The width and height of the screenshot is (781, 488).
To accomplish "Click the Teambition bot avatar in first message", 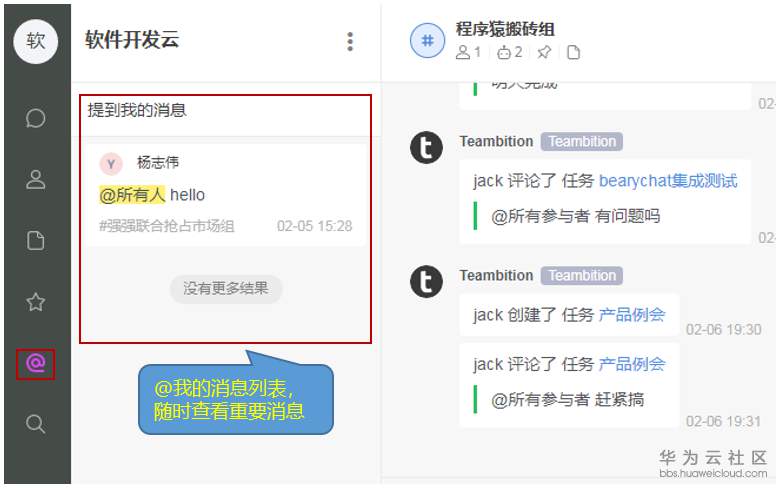I will coord(426,147).
